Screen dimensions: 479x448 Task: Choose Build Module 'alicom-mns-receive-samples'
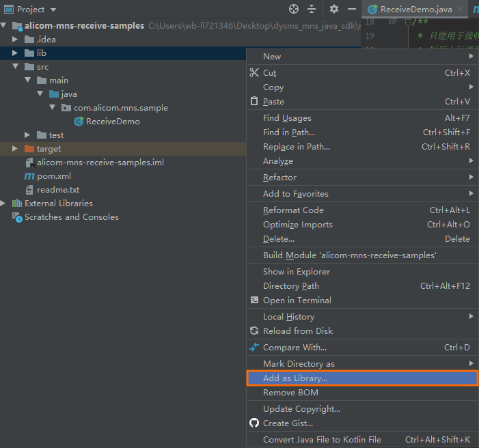[x=362, y=255]
